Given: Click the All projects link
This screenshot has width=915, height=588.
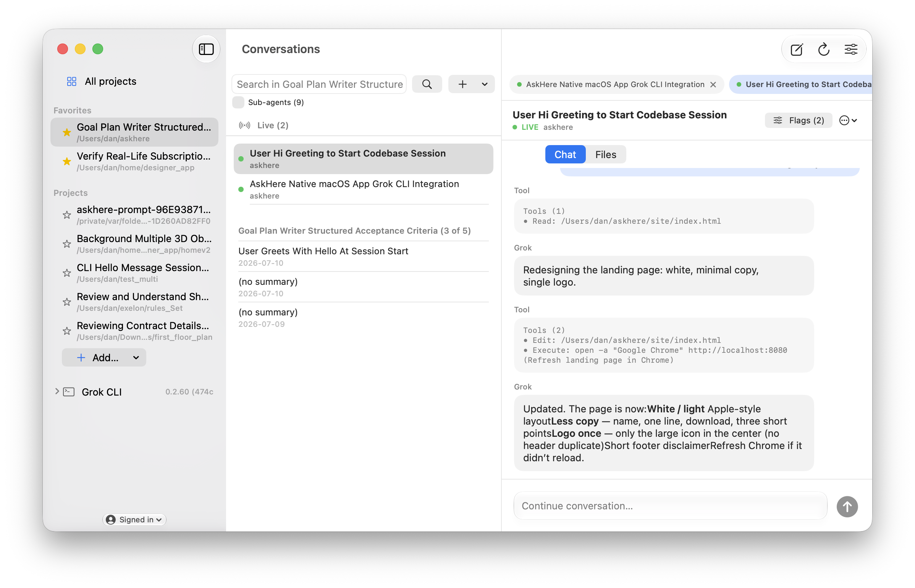Looking at the screenshot, I should pyautogui.click(x=110, y=81).
